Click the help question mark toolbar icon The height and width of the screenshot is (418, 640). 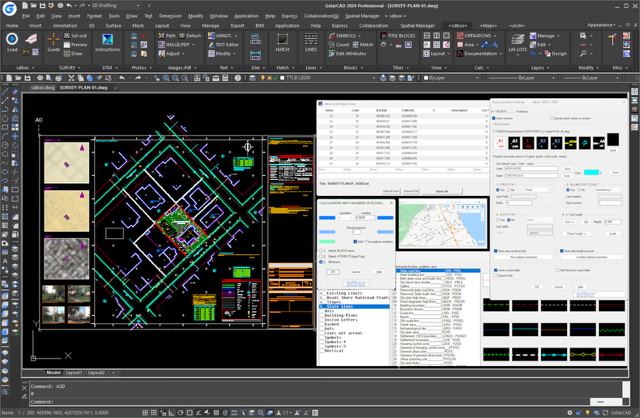[x=238, y=78]
